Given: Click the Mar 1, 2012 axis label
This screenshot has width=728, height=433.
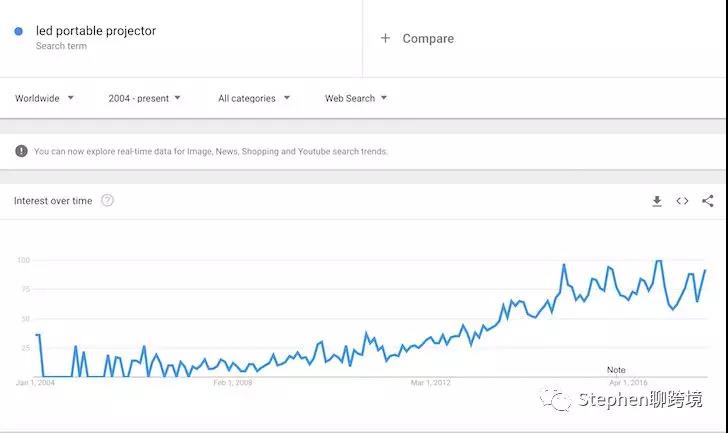Looking at the screenshot, I should pyautogui.click(x=431, y=382).
